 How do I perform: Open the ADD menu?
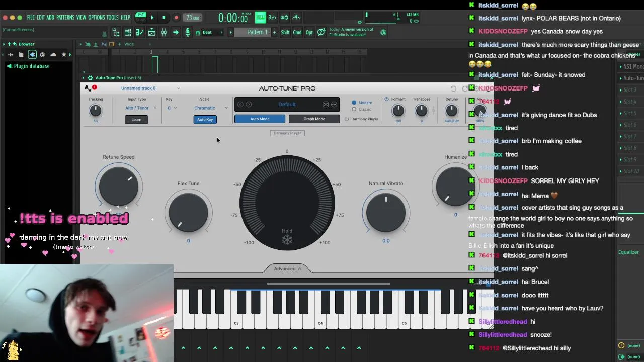50,18
